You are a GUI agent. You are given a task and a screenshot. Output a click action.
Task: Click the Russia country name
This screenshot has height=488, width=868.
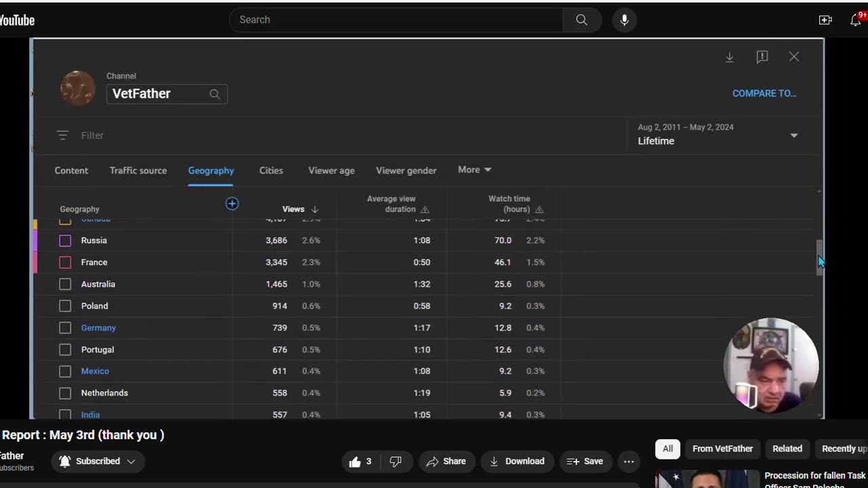point(94,241)
